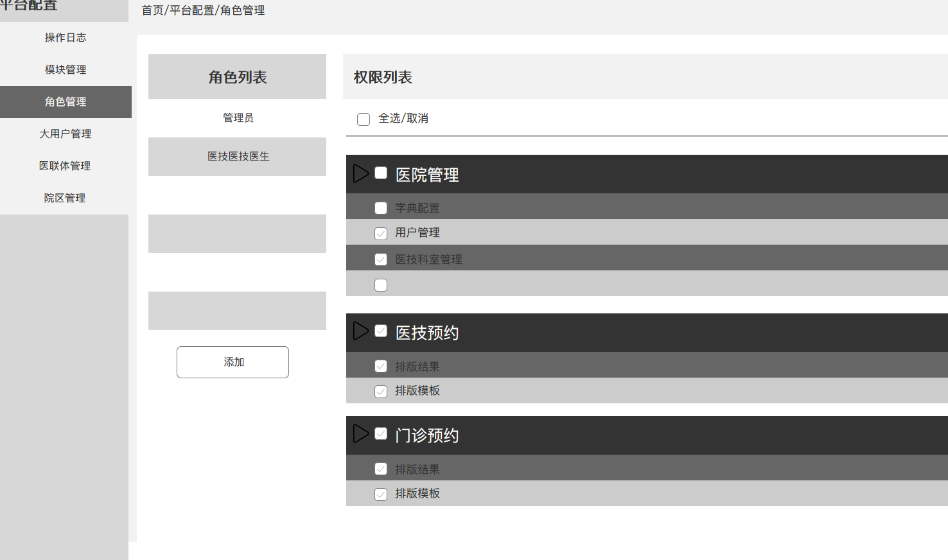Open 操作日志 in the sidebar
Screen dimensions: 948x560
(64, 38)
